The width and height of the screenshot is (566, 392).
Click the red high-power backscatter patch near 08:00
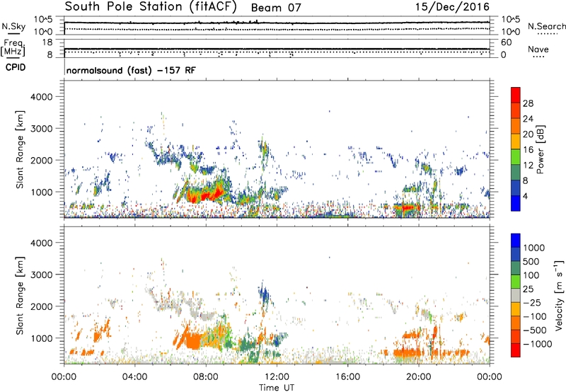pyautogui.click(x=205, y=195)
